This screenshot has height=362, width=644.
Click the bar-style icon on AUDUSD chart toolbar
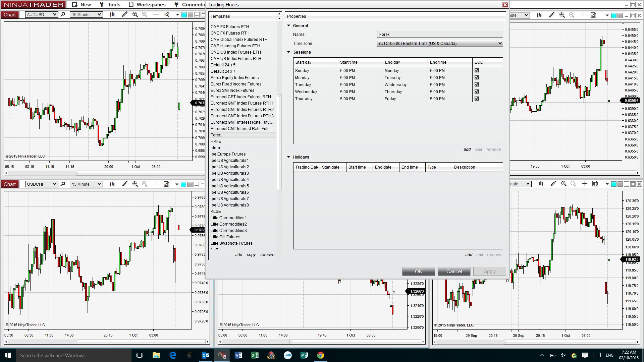(112, 14)
